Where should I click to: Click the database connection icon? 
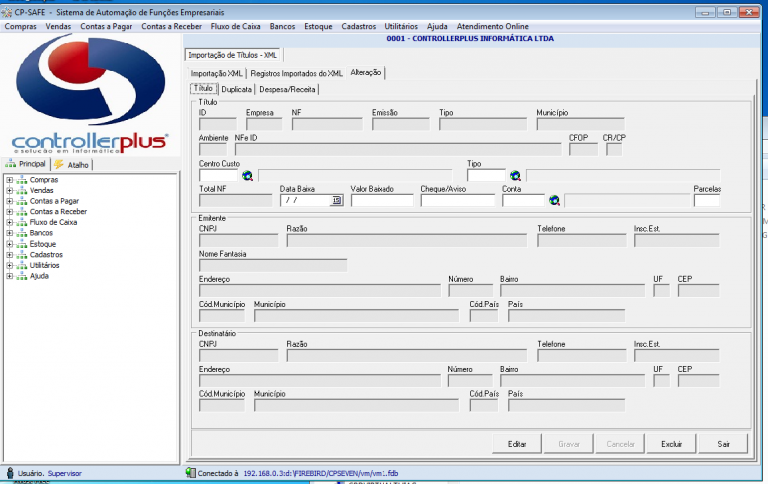[190, 473]
